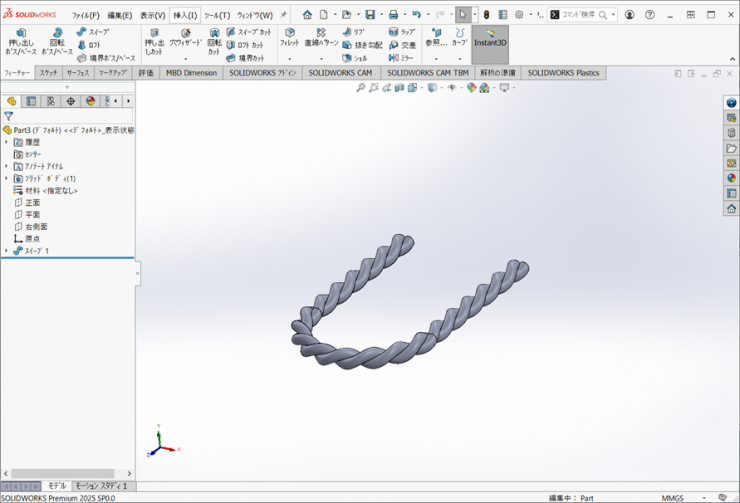Click MMGS unit system in status bar
The height and width of the screenshot is (503, 740).
(x=673, y=497)
